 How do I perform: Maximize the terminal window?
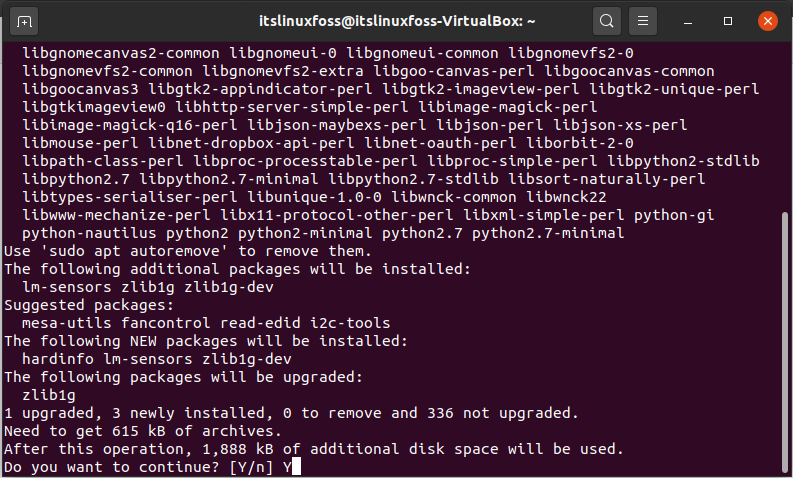pyautogui.click(x=728, y=21)
